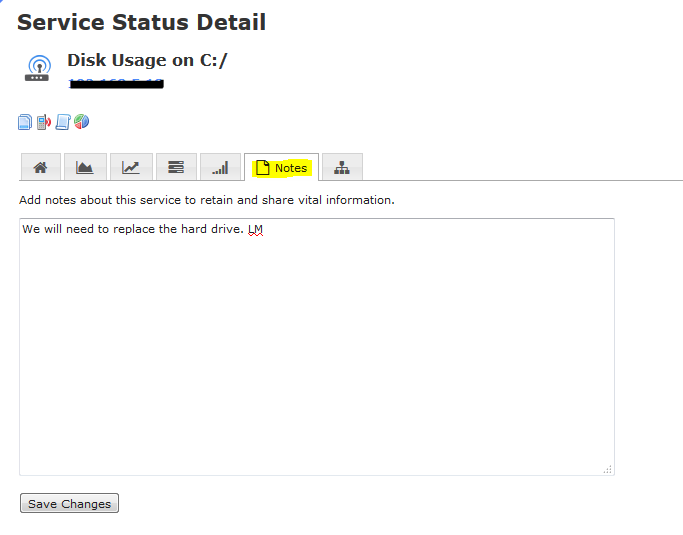Click the phone notification alert icon
This screenshot has height=535, width=683.
[43, 122]
